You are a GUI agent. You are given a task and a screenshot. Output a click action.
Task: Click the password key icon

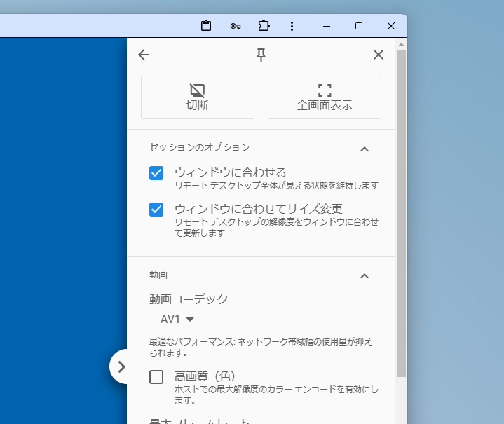pyautogui.click(x=236, y=26)
